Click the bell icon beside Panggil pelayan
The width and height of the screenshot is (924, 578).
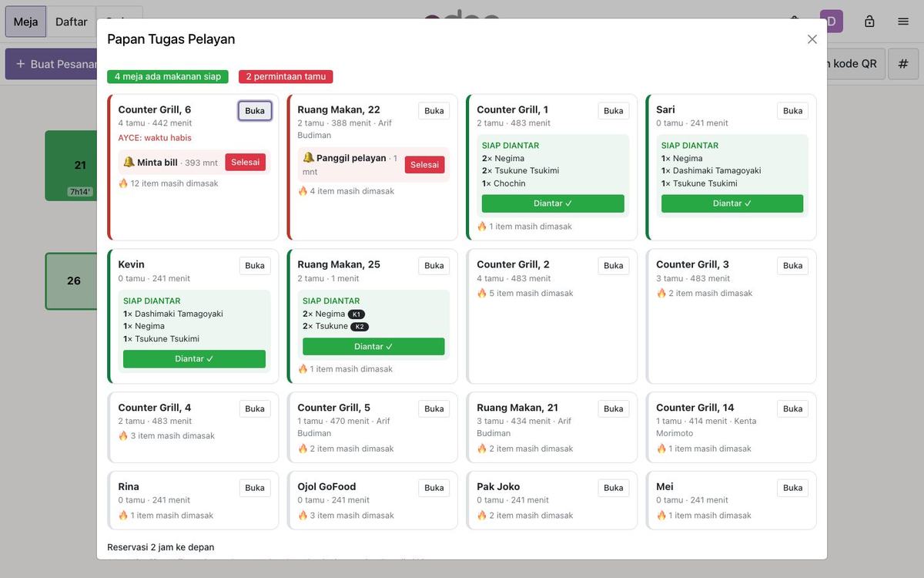[x=308, y=158]
